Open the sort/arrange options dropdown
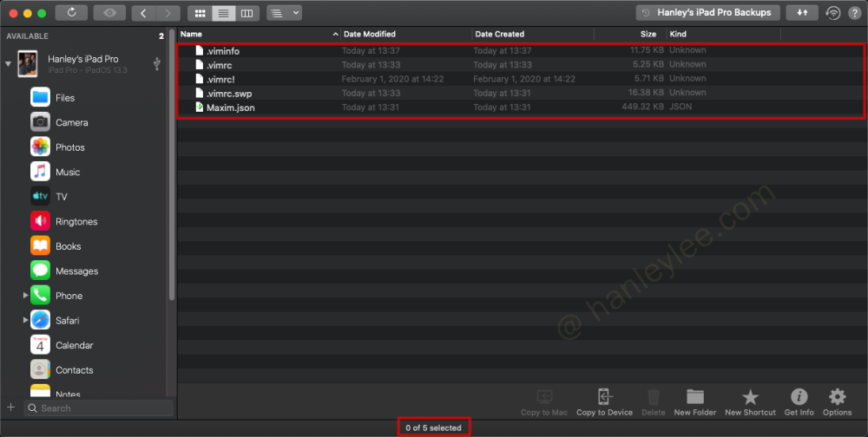868x437 pixels. point(284,13)
